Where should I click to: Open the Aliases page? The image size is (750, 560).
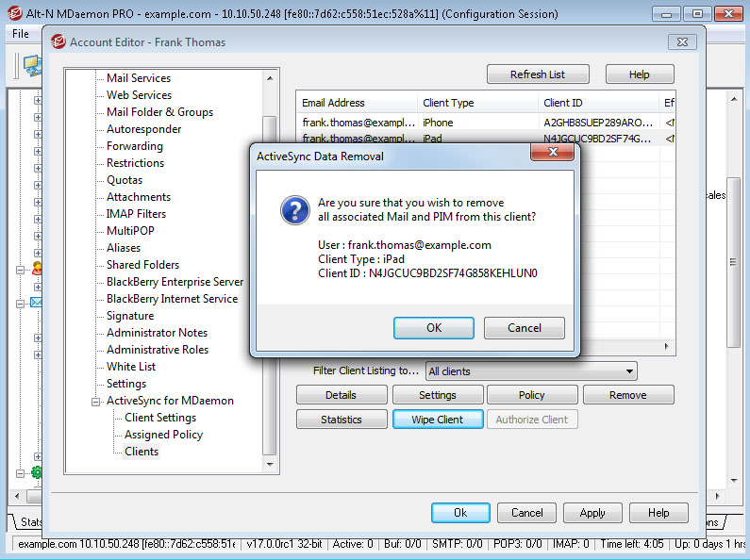[x=124, y=248]
